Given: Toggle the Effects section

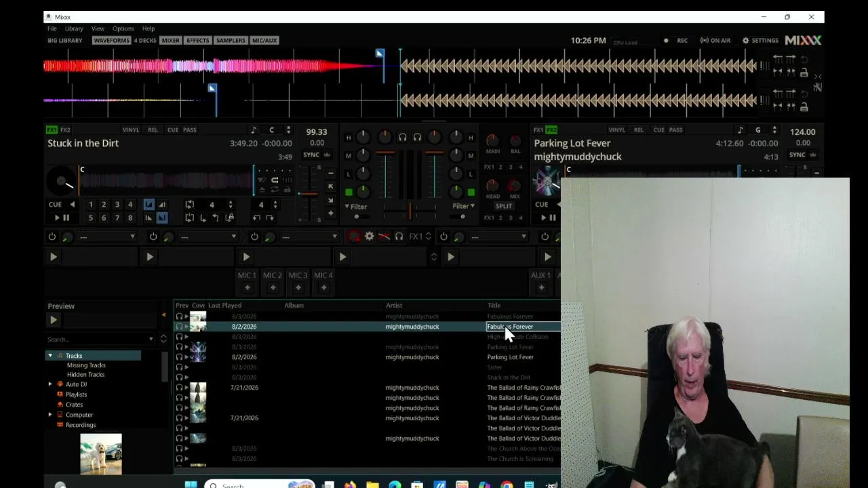Looking at the screenshot, I should pyautogui.click(x=198, y=41).
